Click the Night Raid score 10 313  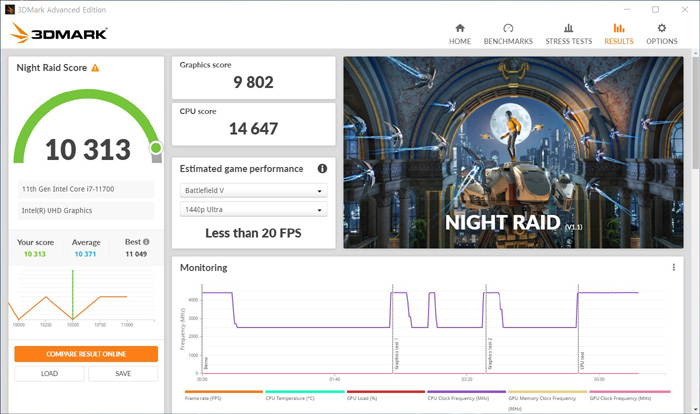click(88, 149)
